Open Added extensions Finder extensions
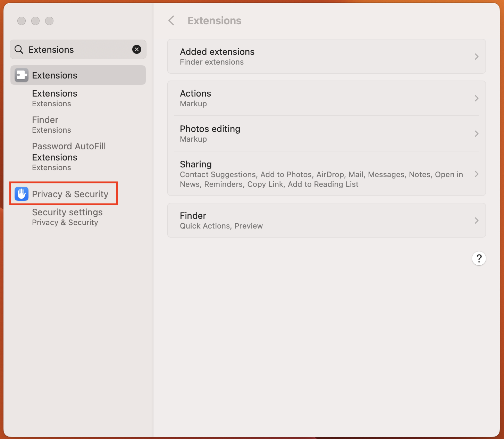 coord(326,56)
